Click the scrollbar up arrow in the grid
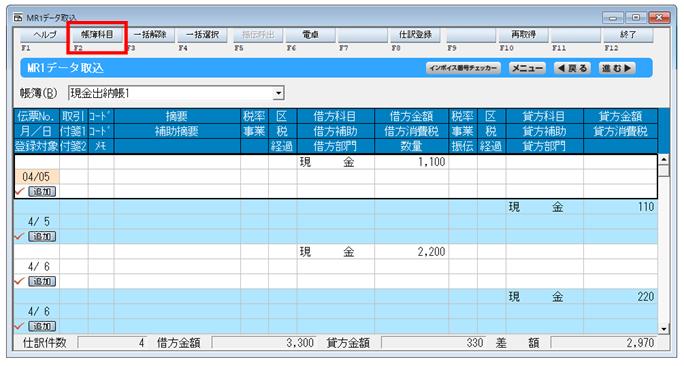Screen dimensions: 684x366 pos(663,159)
